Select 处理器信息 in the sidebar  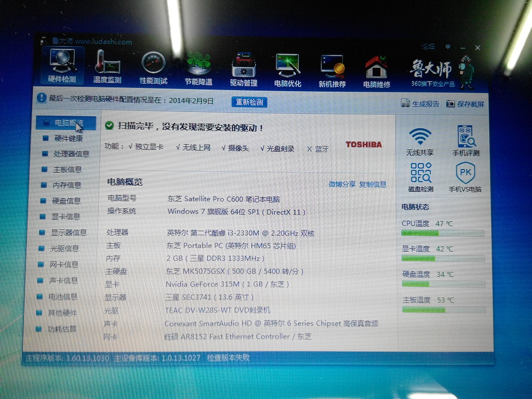point(71,154)
